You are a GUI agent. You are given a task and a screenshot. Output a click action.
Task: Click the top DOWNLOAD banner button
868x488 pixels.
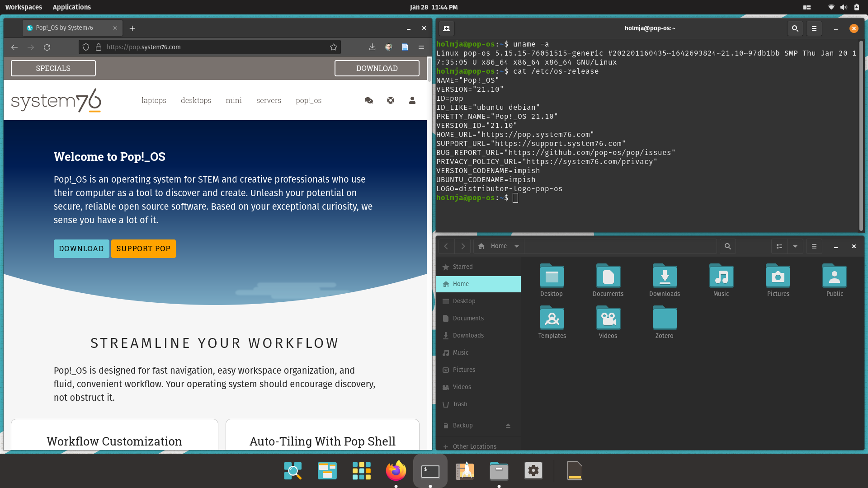[x=377, y=68]
